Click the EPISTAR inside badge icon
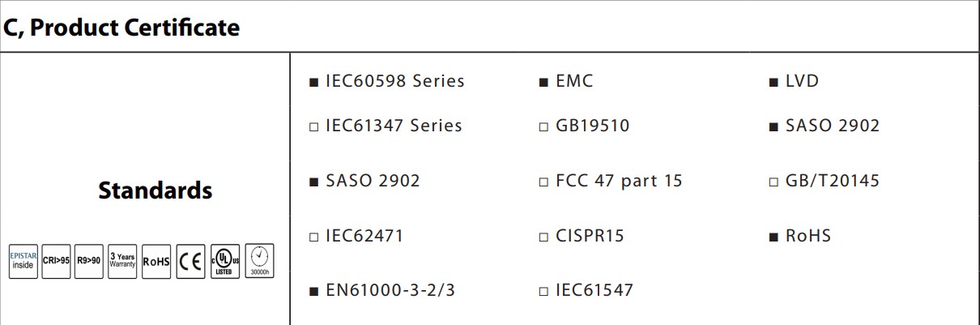The width and height of the screenshot is (980, 325). 23,261
